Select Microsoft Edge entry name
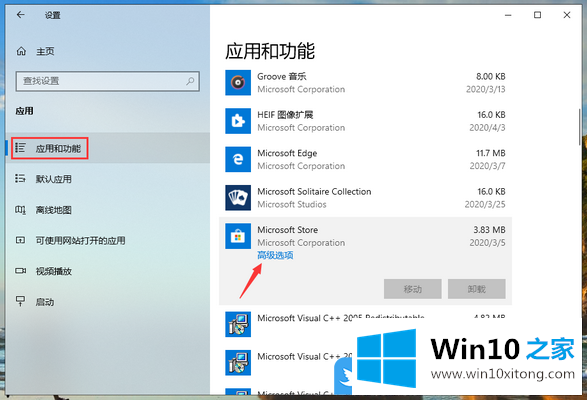587x400 pixels. coord(287,153)
